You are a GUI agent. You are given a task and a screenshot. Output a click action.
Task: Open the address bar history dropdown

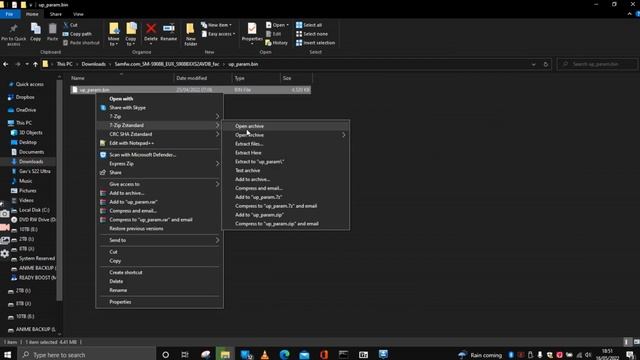tap(533, 64)
